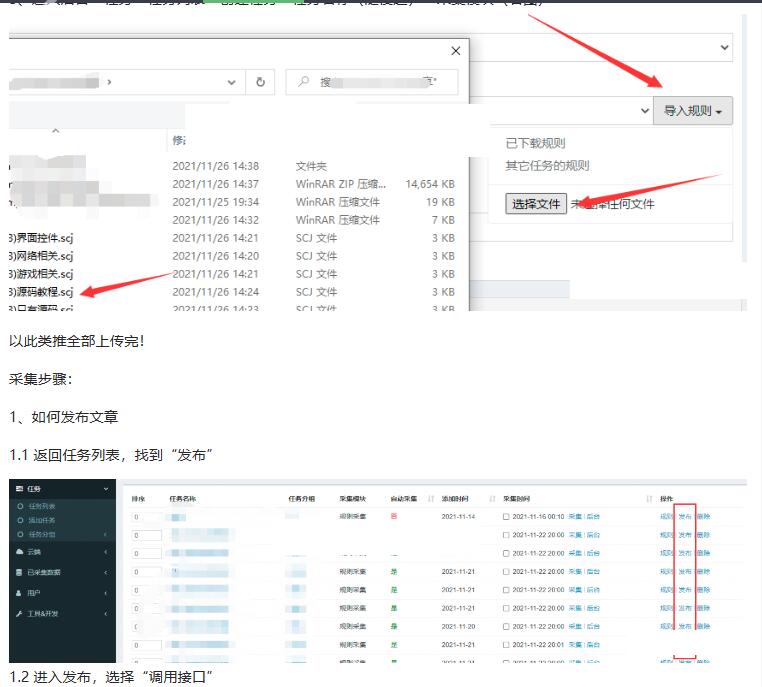762x687 pixels.
Task: Close the file picker dialog with X
Action: click(455, 51)
